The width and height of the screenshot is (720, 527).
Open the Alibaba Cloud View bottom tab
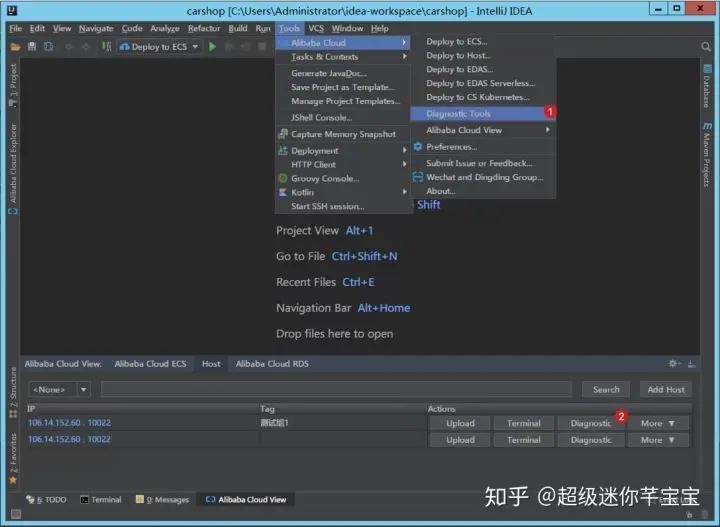pyautogui.click(x=246, y=499)
